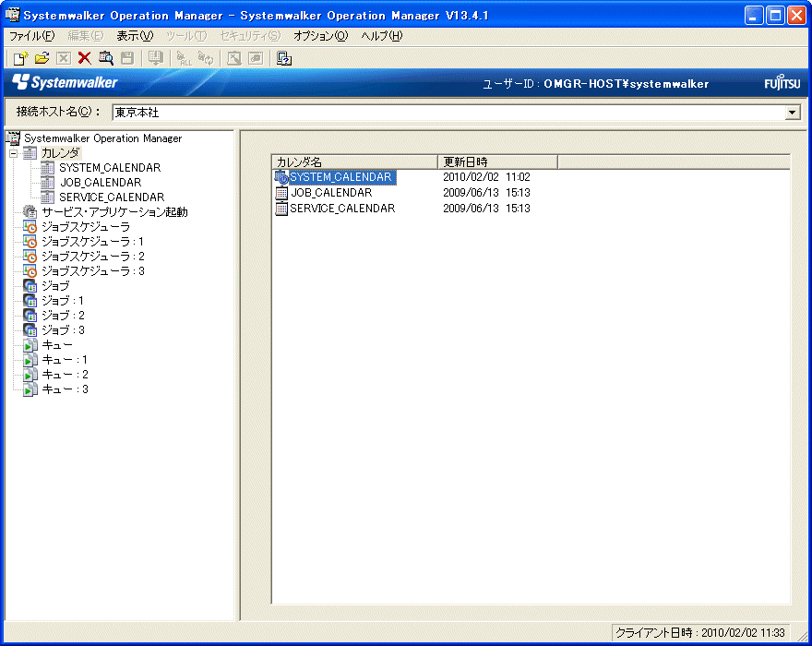The image size is (812, 646).
Task: Click the サービス・アプリケーション起動 gear icon
Action: 30,211
